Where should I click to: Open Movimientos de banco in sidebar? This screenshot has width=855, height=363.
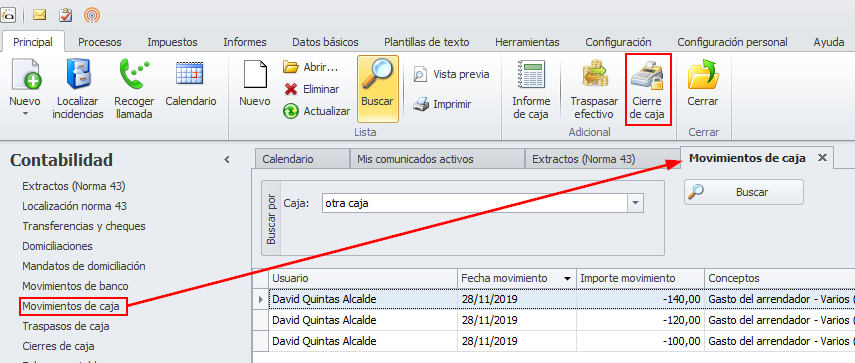[75, 286]
